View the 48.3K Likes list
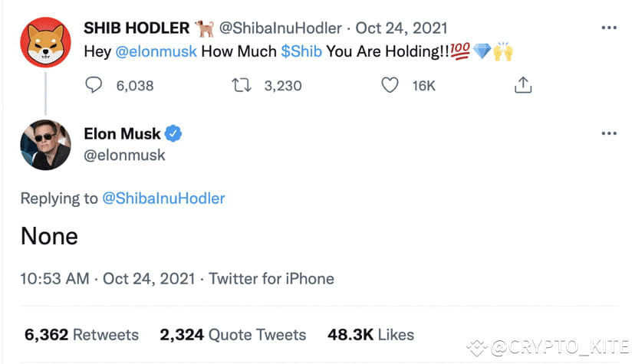This screenshot has height=364, width=635. pyautogui.click(x=370, y=335)
